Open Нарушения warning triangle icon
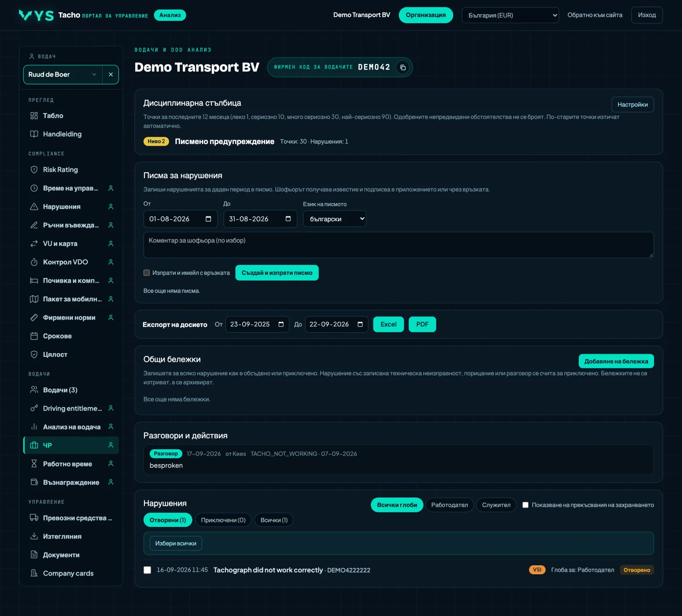682x616 pixels. tap(34, 207)
